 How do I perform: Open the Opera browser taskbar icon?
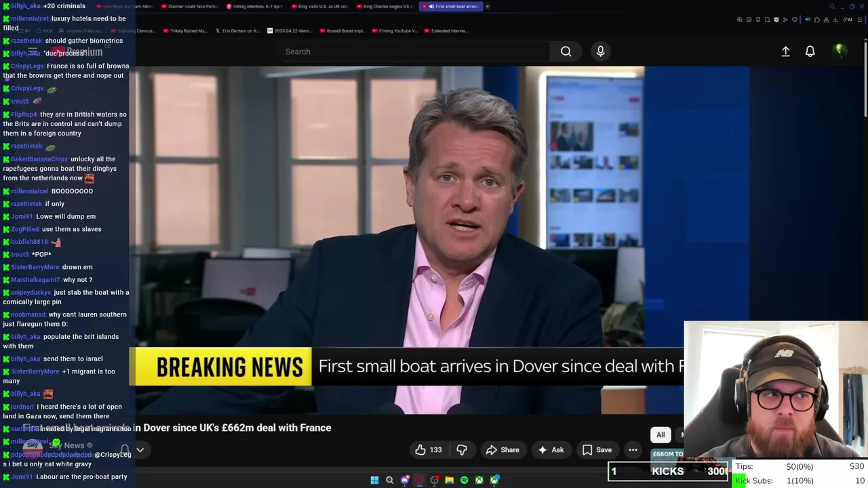(420, 480)
